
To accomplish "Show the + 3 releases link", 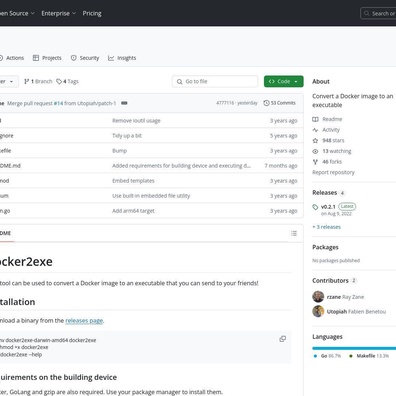I will coord(326,227).
